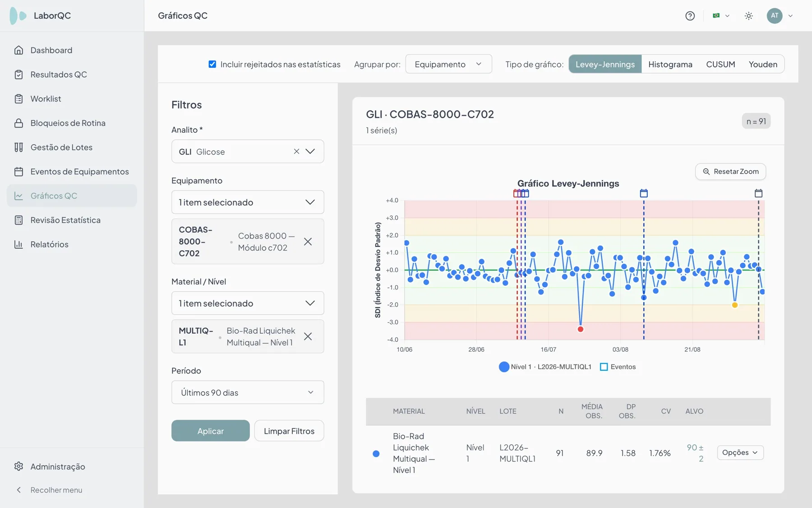812x508 pixels.
Task: Go to Dashboard in the sidebar
Action: 72,50
